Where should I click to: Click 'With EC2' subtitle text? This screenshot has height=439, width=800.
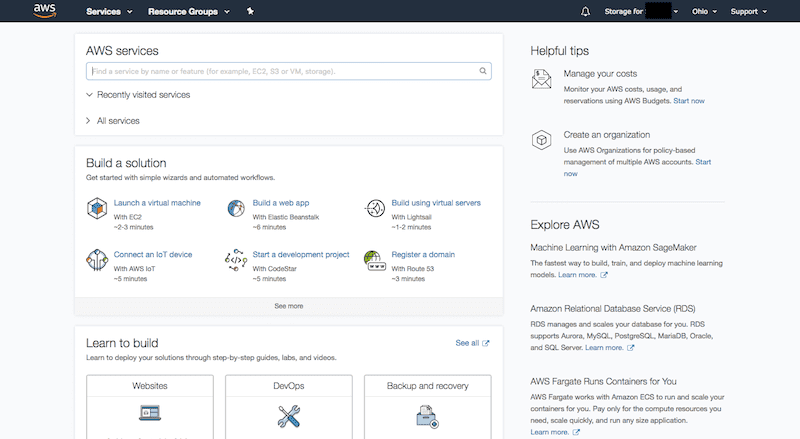click(x=128, y=217)
